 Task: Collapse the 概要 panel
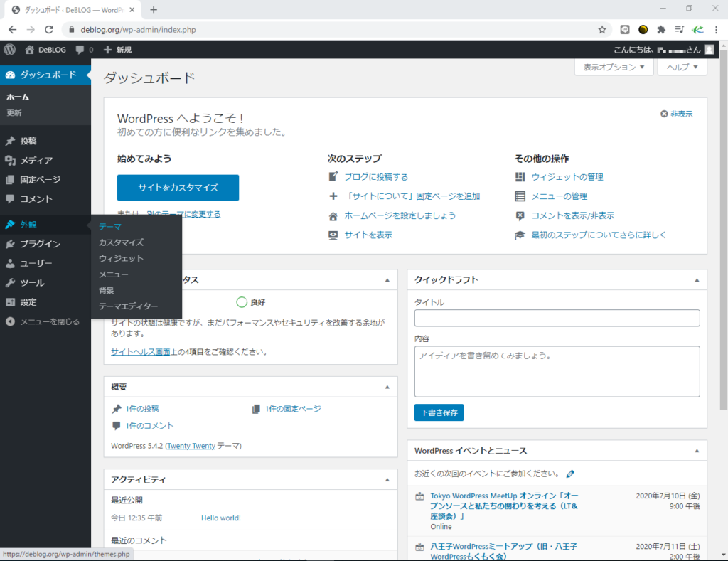coord(387,388)
